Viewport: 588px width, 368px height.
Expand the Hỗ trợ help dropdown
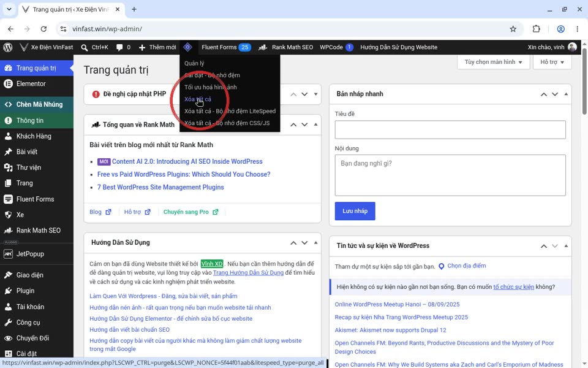552,62
